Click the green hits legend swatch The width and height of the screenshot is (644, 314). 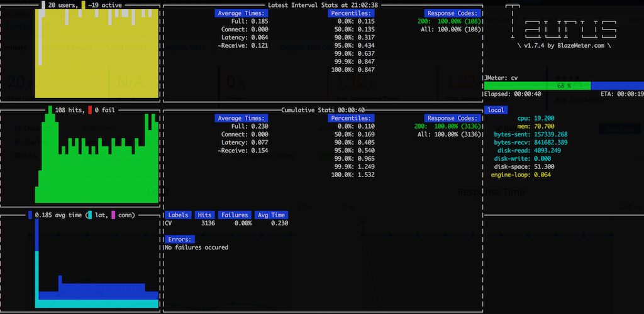click(50, 110)
